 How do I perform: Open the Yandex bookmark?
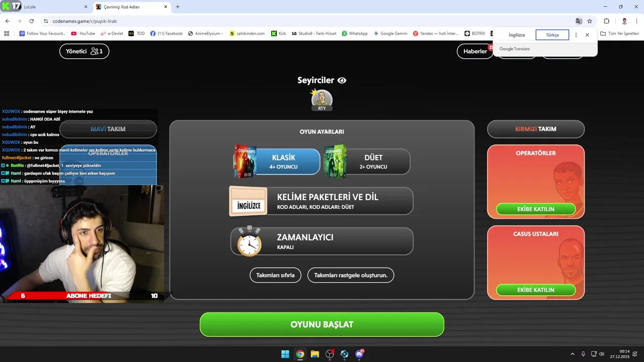point(436,33)
